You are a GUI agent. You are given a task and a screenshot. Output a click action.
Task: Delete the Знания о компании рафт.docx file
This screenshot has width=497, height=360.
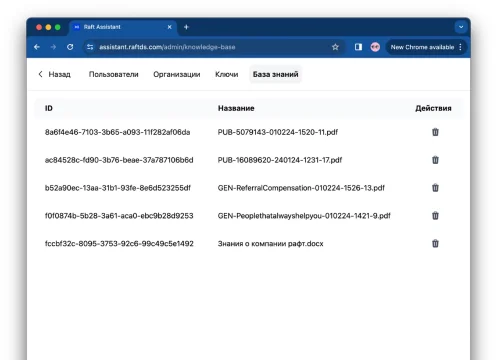point(435,243)
